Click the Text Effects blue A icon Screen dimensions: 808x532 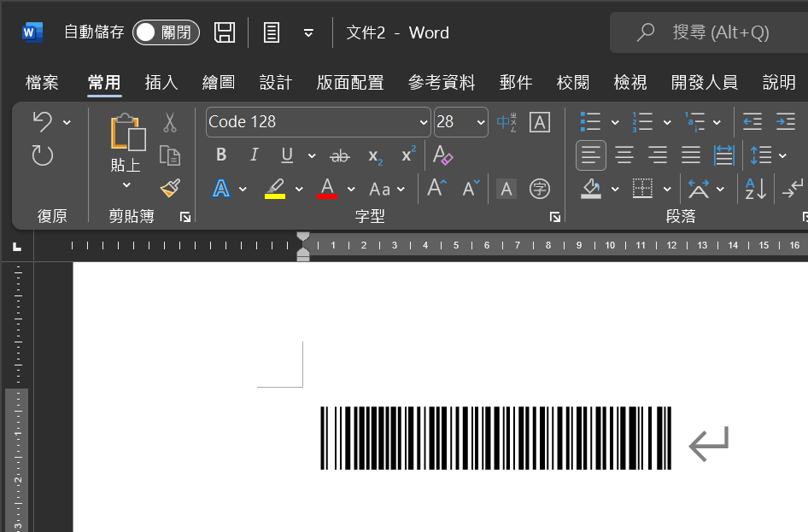click(221, 189)
